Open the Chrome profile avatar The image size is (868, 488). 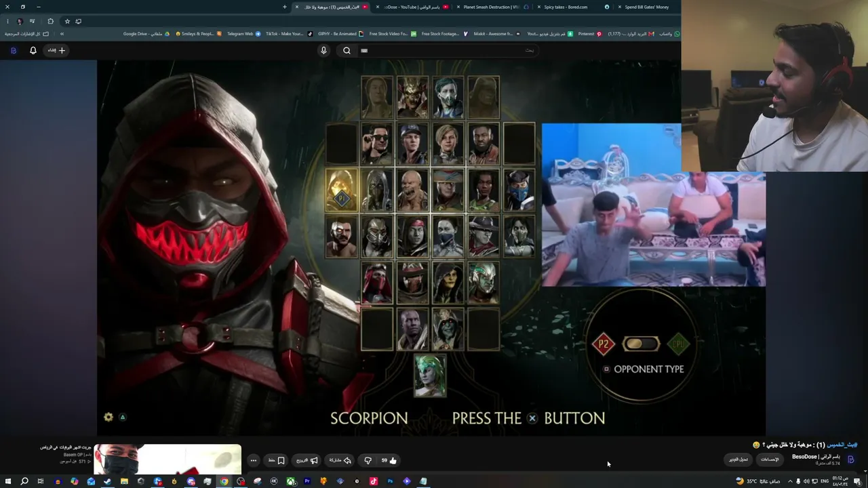tap(20, 21)
